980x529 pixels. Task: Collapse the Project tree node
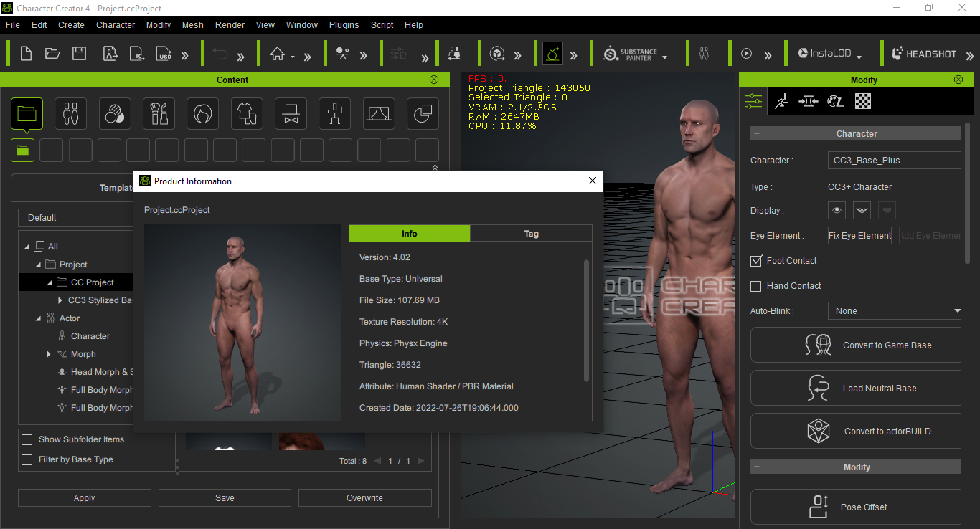point(39,264)
